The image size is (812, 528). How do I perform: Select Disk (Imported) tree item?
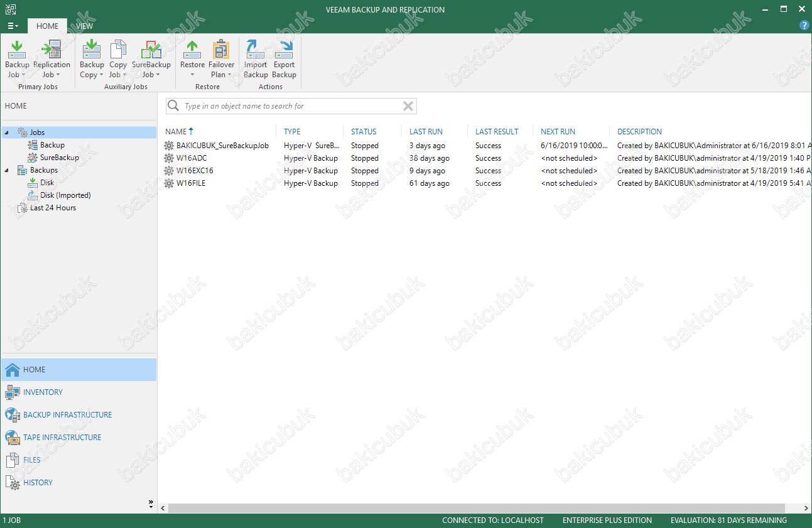(65, 195)
